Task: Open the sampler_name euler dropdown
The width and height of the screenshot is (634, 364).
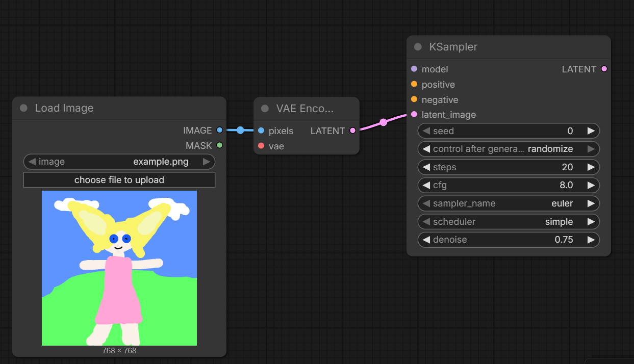Action: 509,203
